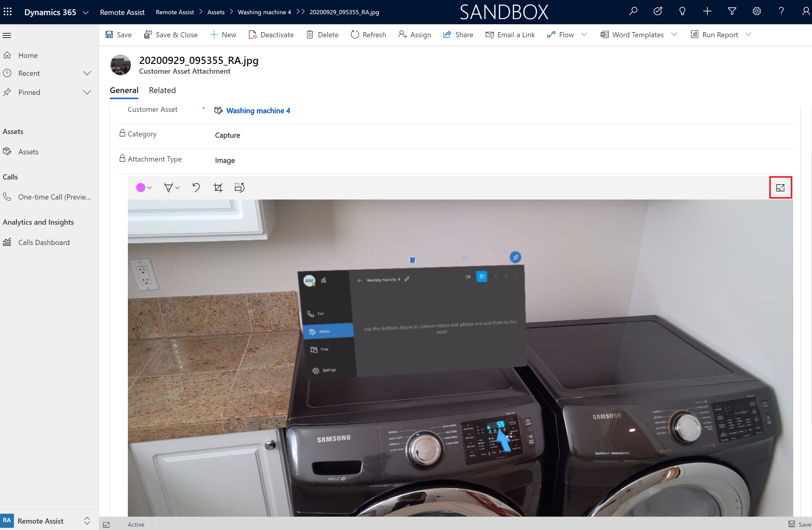Click the Refresh button in top ribbon
The width and height of the screenshot is (812, 530).
[x=369, y=34]
